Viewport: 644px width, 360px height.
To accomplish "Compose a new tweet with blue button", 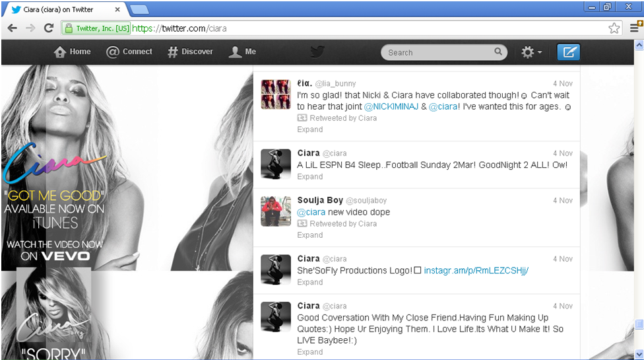I will coord(568,52).
